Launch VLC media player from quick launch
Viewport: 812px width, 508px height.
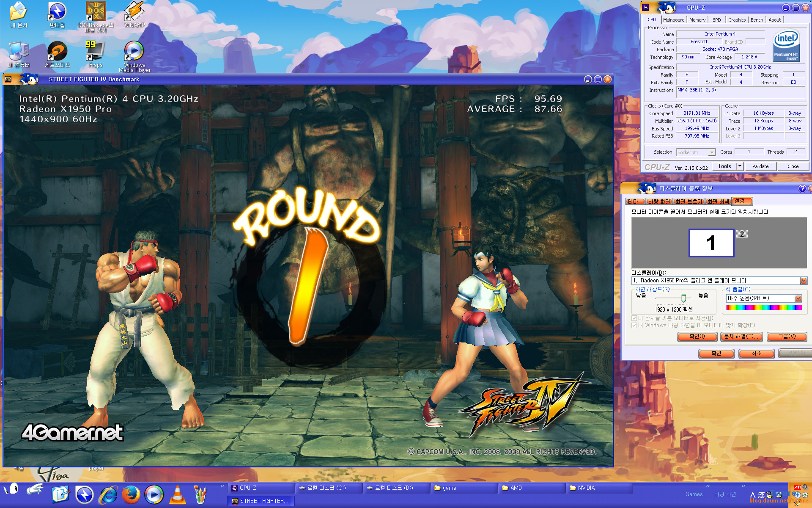[177, 494]
